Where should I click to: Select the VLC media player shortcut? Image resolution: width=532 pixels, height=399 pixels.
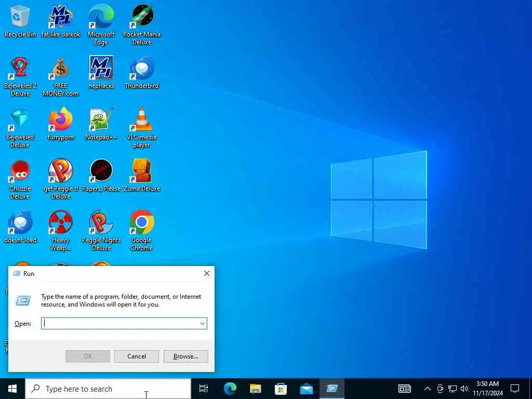click(x=142, y=128)
